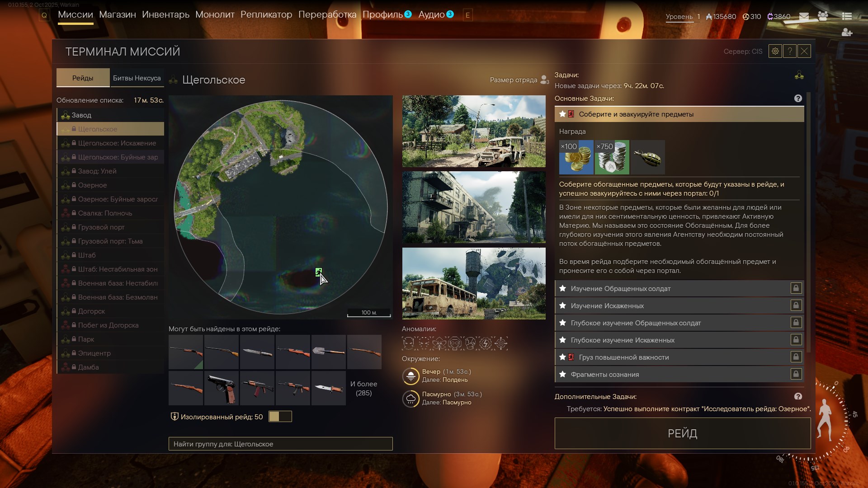The width and height of the screenshot is (868, 488).
Task: Click help icon beside Дополнительные Задачи
Action: [x=798, y=396]
